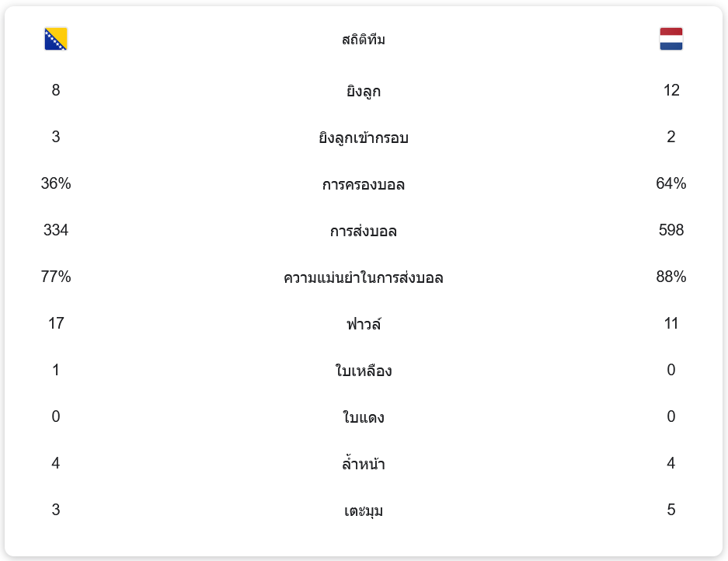The height and width of the screenshot is (561, 728).
Task: Click the 77% pass accuracy value
Action: 56,277
